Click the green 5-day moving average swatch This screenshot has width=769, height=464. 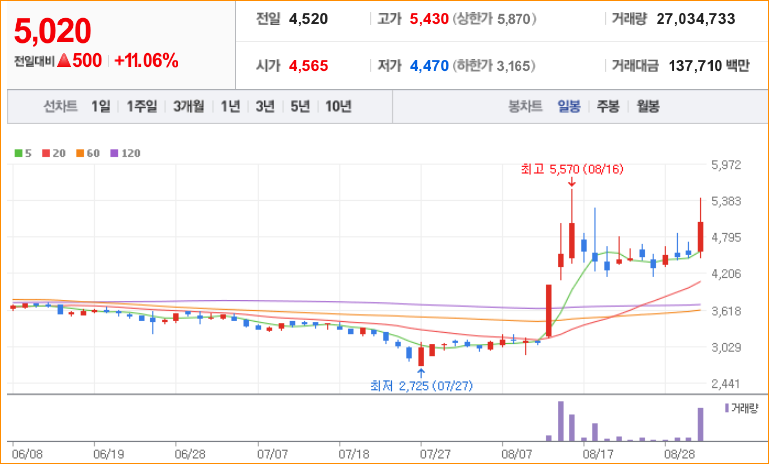tap(19, 154)
